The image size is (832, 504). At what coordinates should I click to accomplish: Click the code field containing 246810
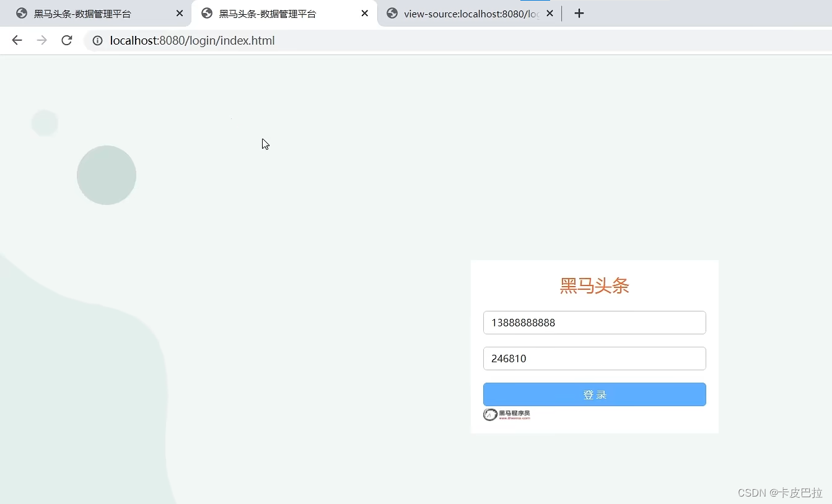595,358
